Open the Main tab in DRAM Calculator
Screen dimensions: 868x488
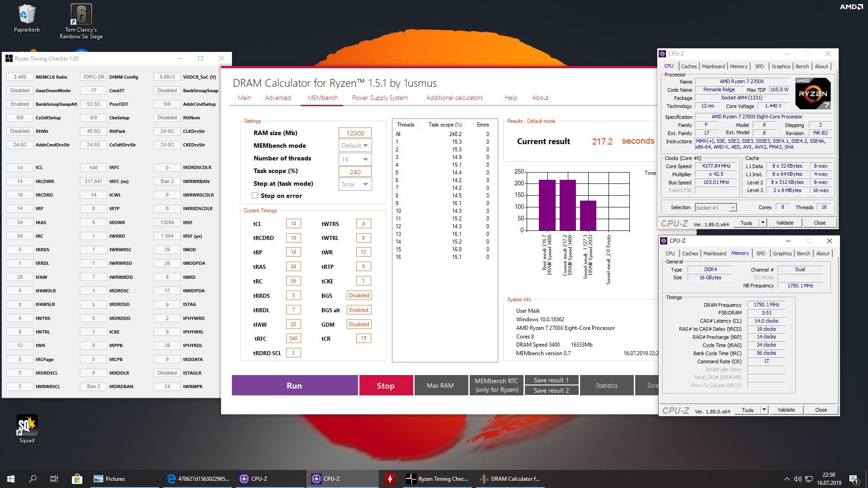(x=244, y=98)
